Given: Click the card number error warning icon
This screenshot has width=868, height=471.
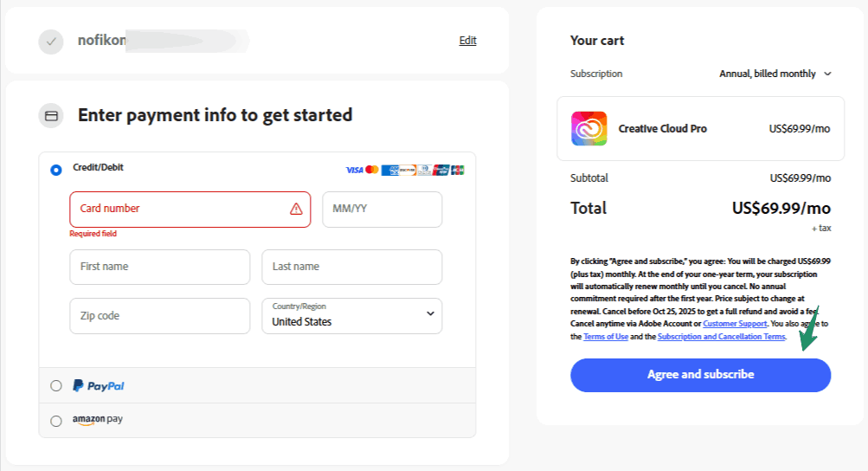Looking at the screenshot, I should [x=296, y=209].
